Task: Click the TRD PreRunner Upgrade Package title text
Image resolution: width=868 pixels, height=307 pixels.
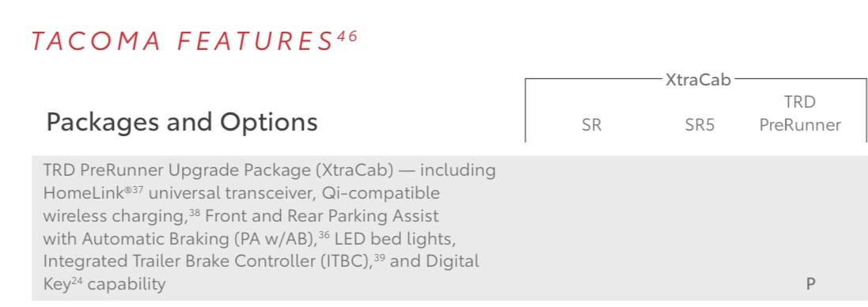Action: pos(218,170)
